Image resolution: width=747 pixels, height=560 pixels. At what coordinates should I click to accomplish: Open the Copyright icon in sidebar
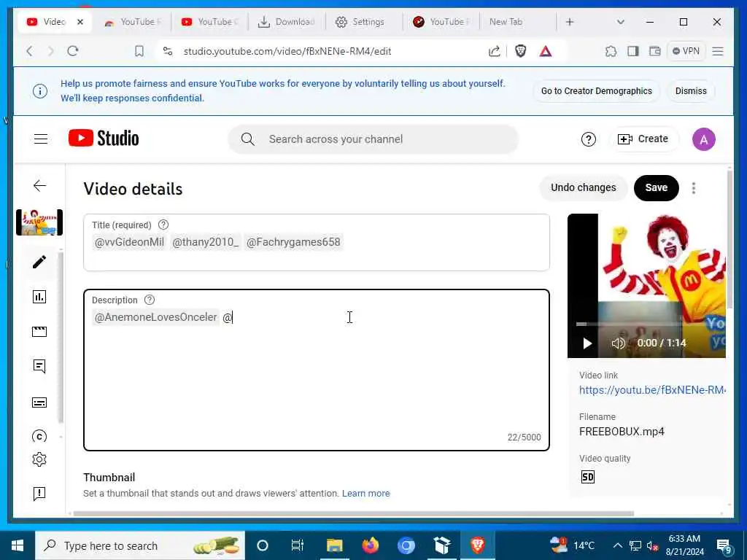(39, 436)
